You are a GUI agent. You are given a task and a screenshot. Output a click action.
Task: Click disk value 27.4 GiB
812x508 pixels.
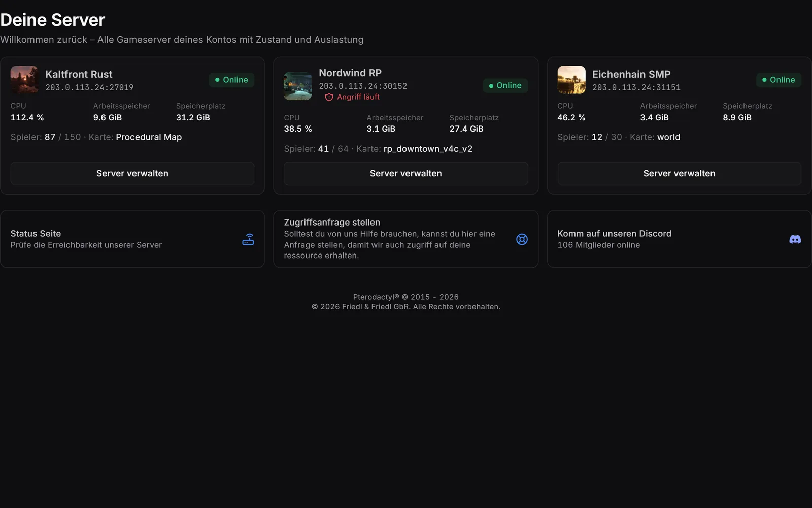466,129
